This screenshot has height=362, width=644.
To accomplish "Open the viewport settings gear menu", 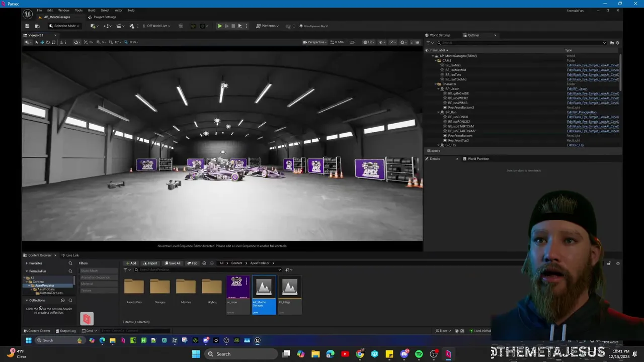I will click(404, 42).
